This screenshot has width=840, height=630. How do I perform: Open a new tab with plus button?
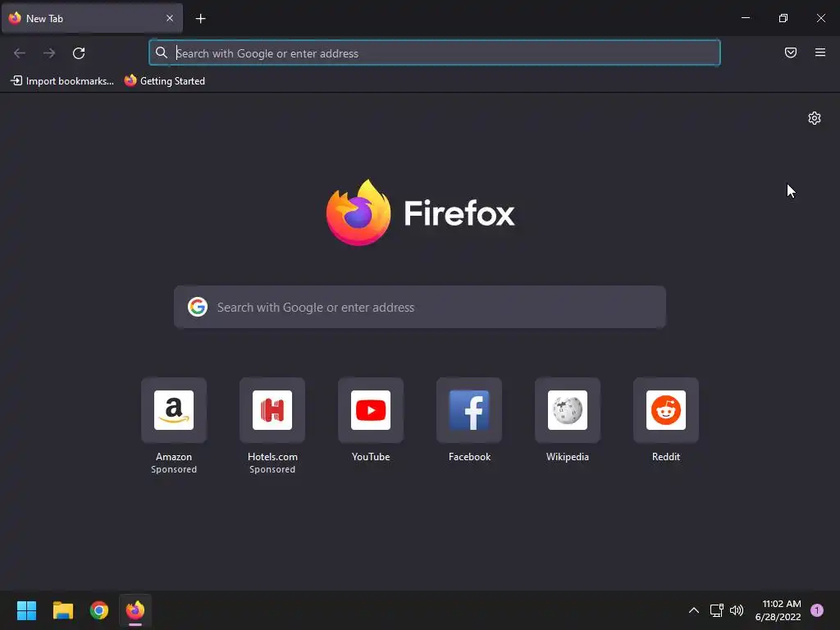[200, 19]
